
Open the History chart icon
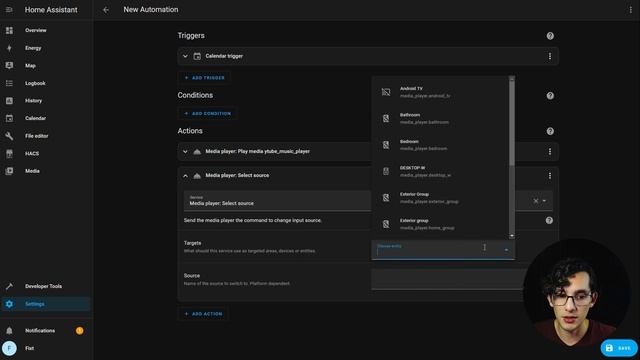pyautogui.click(x=9, y=100)
